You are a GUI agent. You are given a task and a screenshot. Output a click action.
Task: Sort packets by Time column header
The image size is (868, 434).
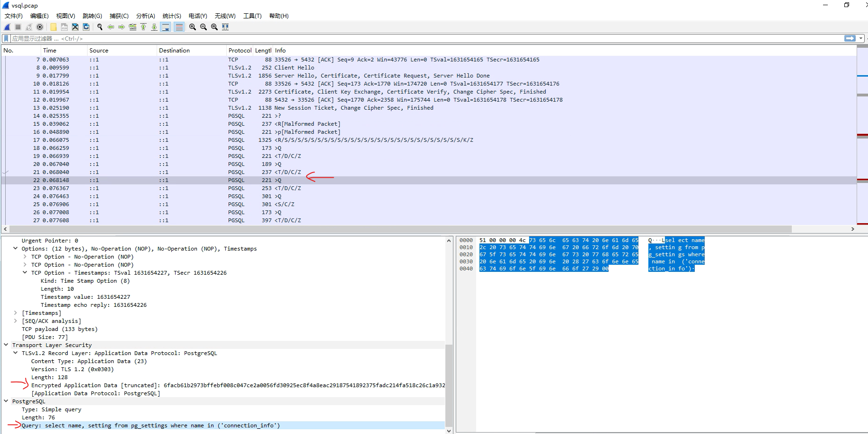[64, 51]
